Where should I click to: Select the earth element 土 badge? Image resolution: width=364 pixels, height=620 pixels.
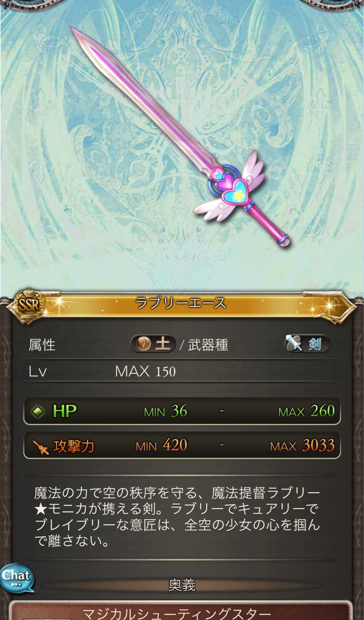coord(153,344)
